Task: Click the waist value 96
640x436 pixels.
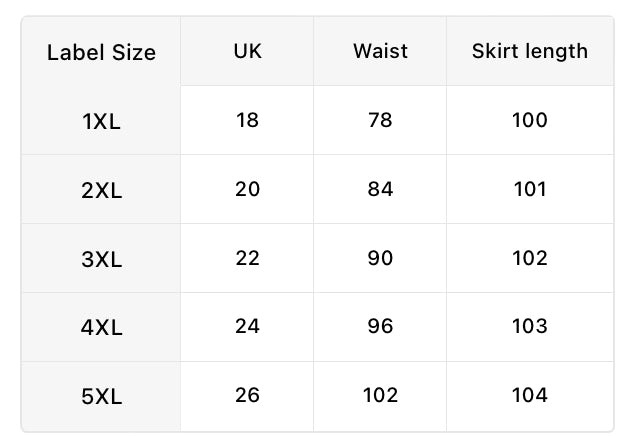Action: click(x=380, y=326)
